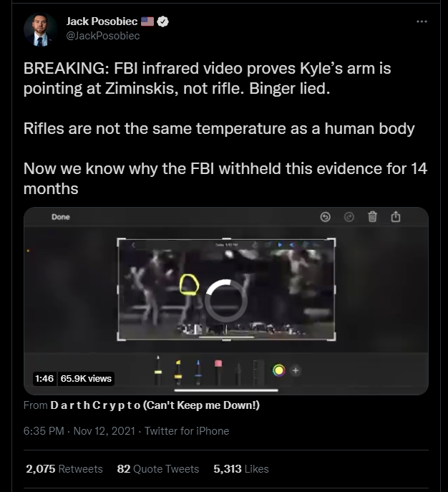The height and width of the screenshot is (492, 448).
Task: Click the loading spinner on the video
Action: tap(226, 301)
